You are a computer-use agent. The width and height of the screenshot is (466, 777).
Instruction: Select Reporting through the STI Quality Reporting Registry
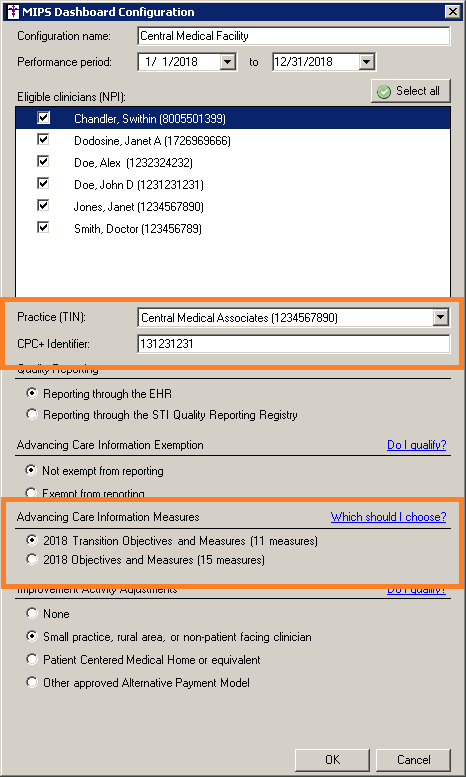(162, 415)
